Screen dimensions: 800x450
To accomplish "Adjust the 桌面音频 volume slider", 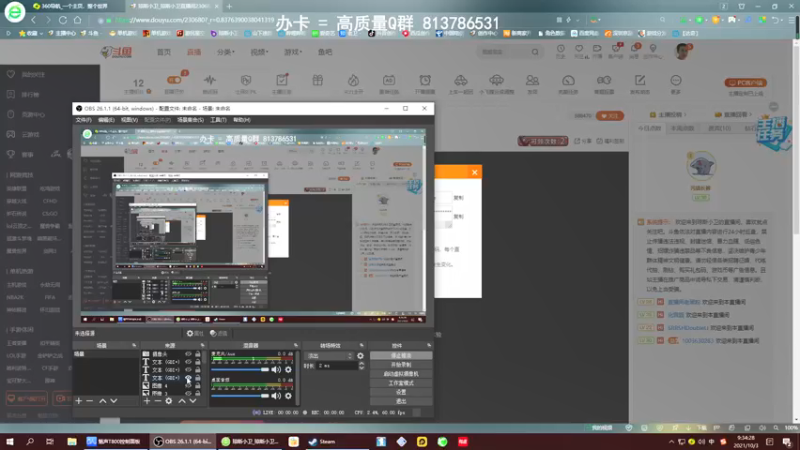I will [x=240, y=395].
